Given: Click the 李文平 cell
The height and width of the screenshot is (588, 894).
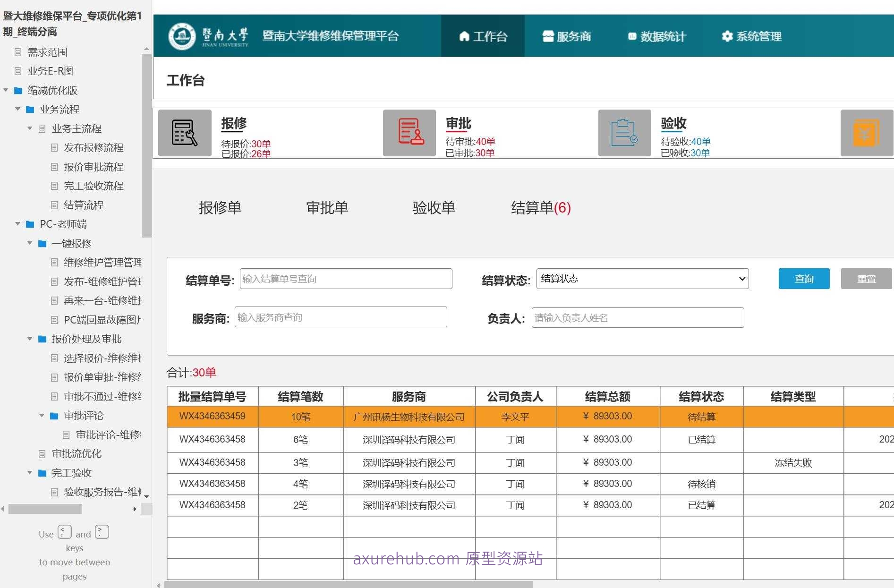Looking at the screenshot, I should [x=515, y=417].
